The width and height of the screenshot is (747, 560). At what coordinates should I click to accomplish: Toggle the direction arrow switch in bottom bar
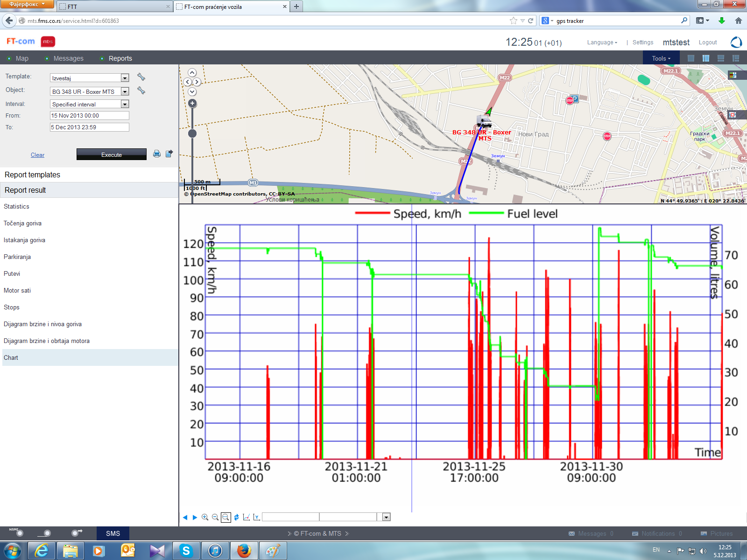[x=76, y=533]
